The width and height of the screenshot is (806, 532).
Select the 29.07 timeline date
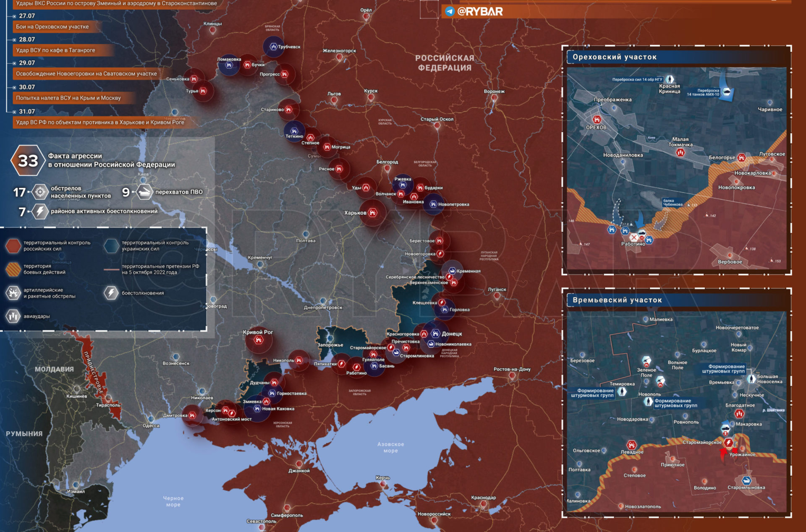click(x=27, y=63)
